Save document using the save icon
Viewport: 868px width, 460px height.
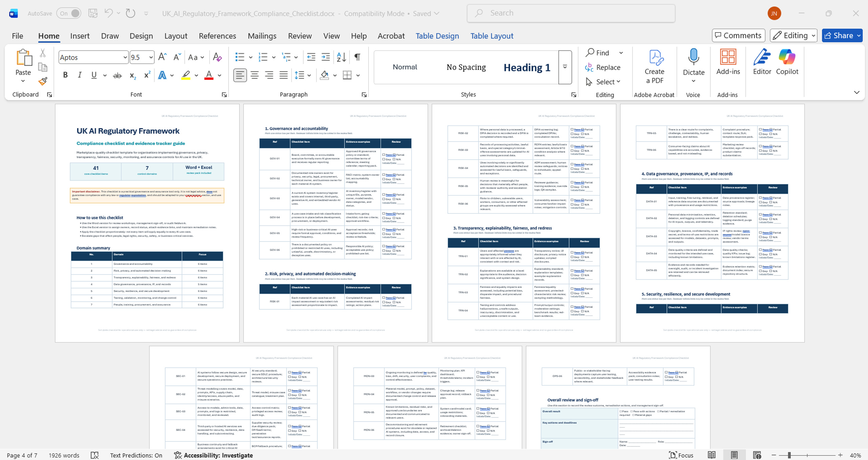[x=93, y=13]
